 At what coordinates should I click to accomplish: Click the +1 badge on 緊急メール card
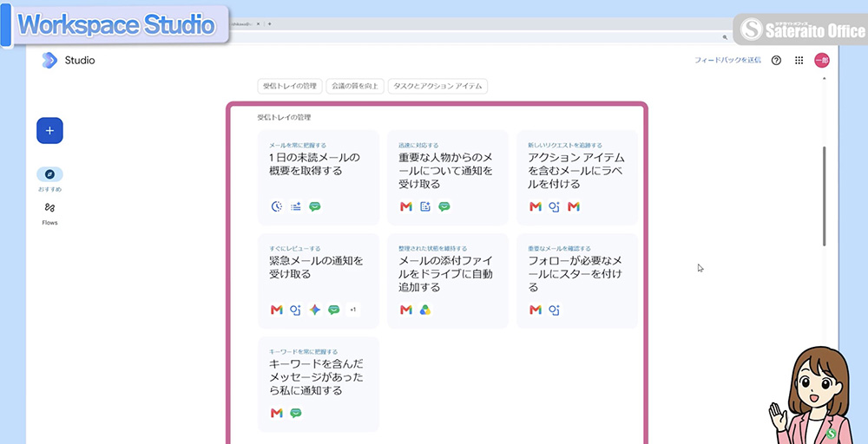click(352, 310)
